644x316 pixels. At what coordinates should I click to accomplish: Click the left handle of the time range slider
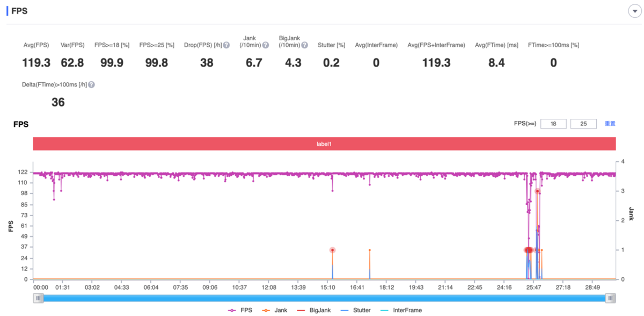point(38,298)
